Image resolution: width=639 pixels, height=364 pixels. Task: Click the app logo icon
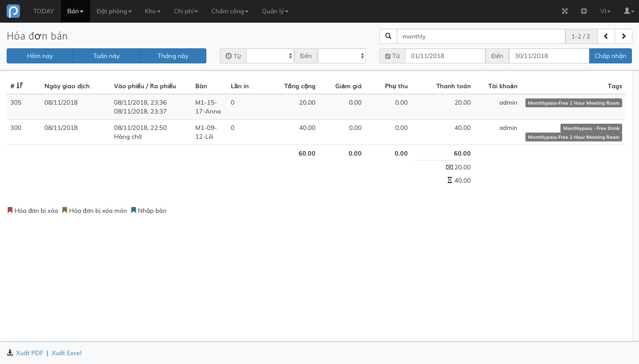point(13,11)
